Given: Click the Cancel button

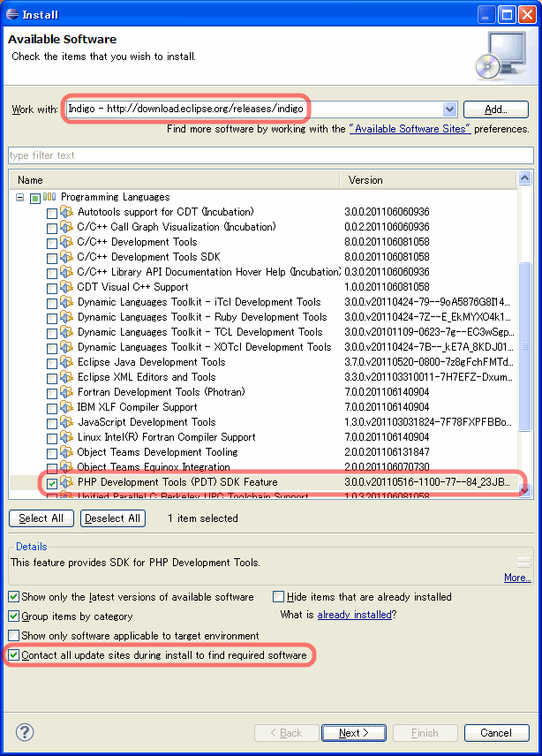Looking at the screenshot, I should click(x=496, y=733).
